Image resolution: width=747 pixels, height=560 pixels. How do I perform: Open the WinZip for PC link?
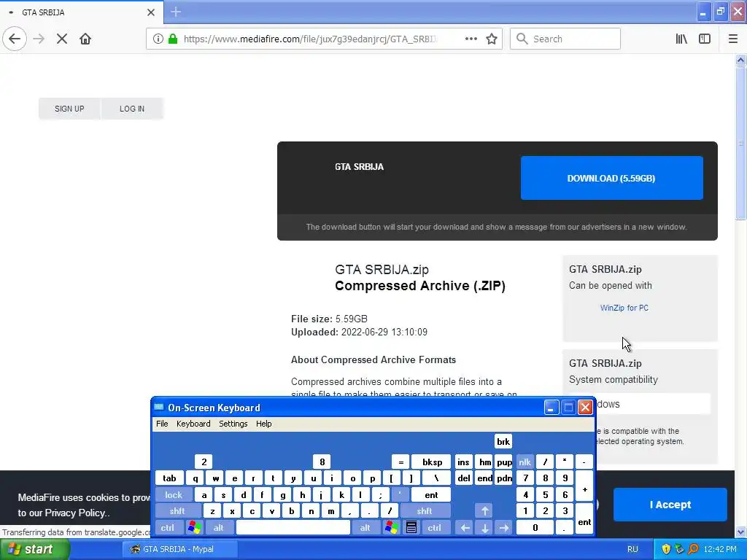tap(624, 308)
